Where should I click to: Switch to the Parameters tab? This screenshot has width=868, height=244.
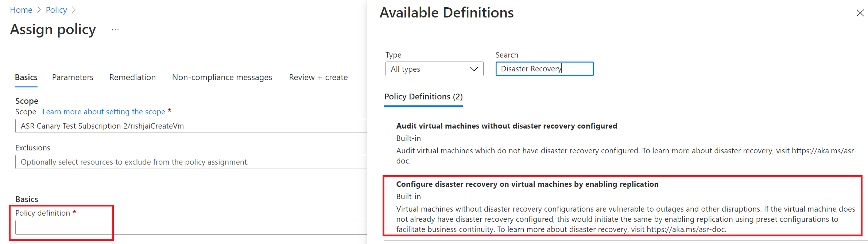[x=73, y=77]
